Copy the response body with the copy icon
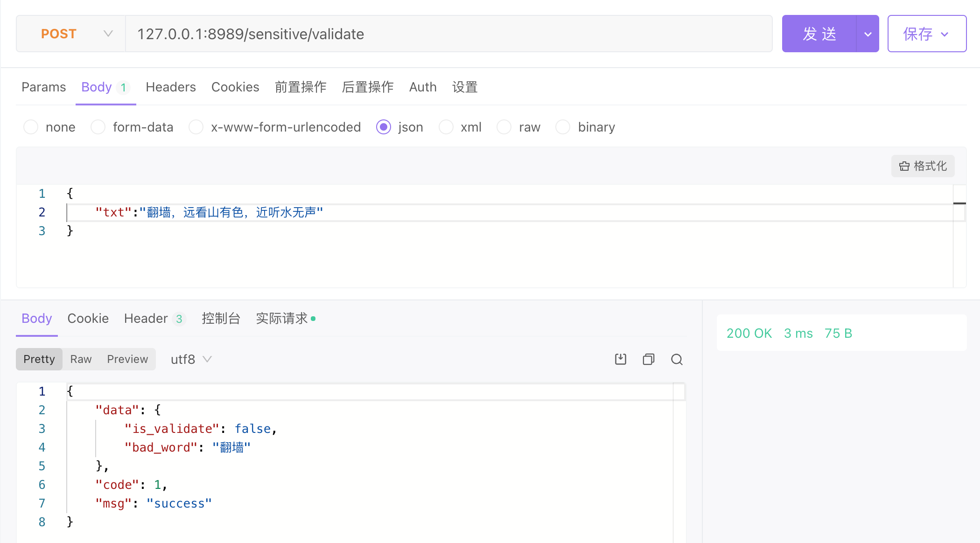Image resolution: width=980 pixels, height=543 pixels. [649, 359]
